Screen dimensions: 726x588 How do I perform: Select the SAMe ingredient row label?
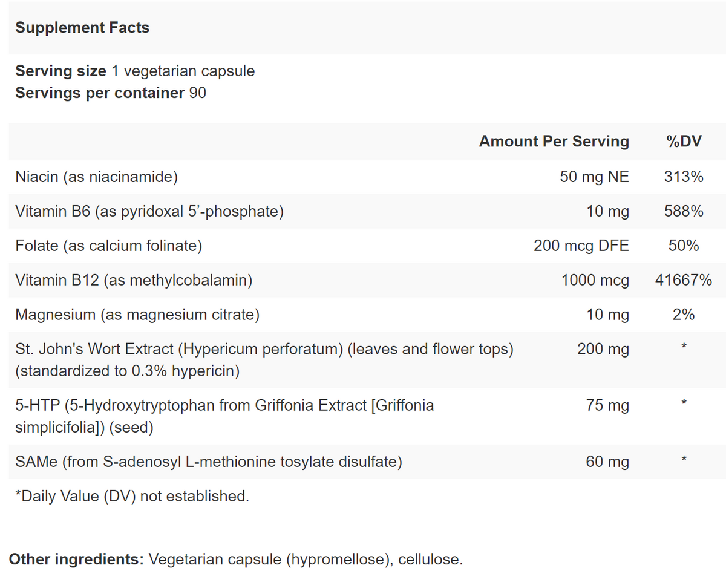(208, 462)
